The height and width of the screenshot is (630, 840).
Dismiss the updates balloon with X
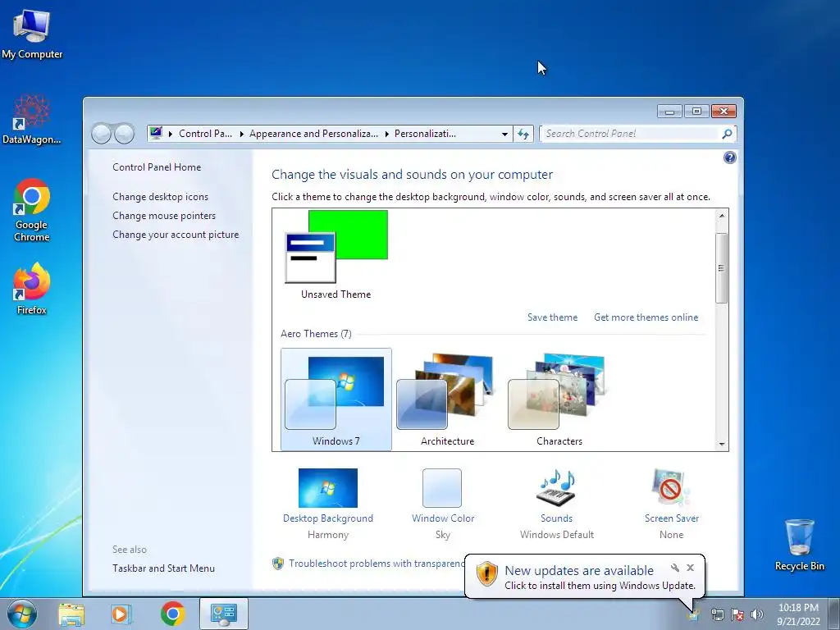[x=690, y=568]
